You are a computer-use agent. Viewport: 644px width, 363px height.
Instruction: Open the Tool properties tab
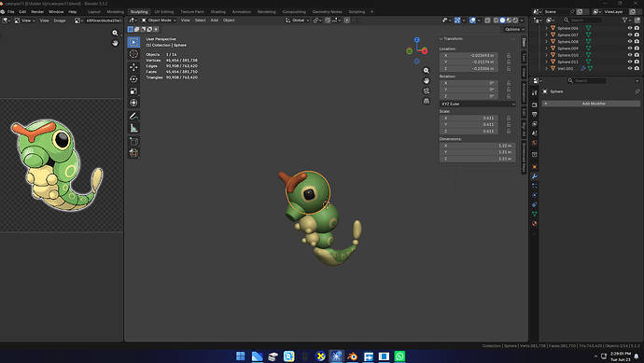pos(535,93)
